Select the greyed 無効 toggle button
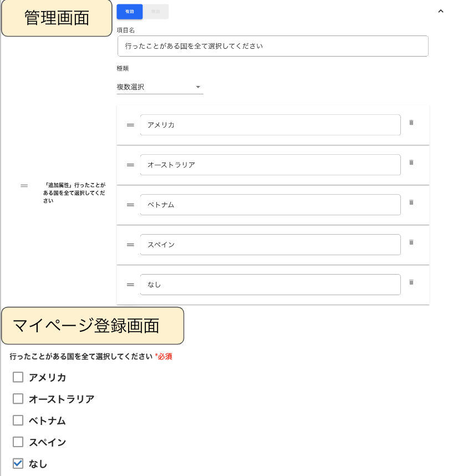 point(156,12)
